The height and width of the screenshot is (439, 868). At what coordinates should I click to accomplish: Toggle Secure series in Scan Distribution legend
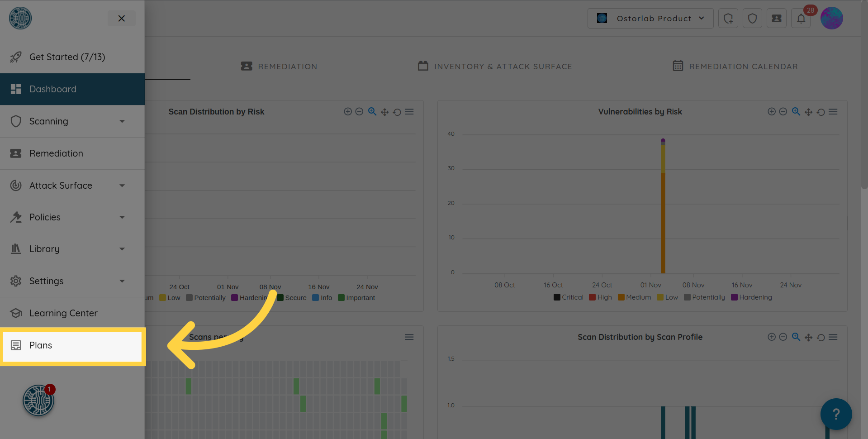292,298
